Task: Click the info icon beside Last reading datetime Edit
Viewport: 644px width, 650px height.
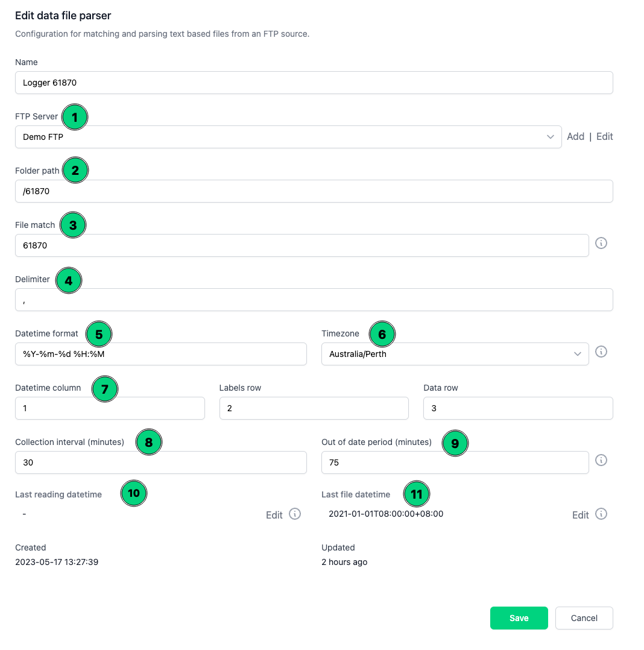Action: pos(295,514)
